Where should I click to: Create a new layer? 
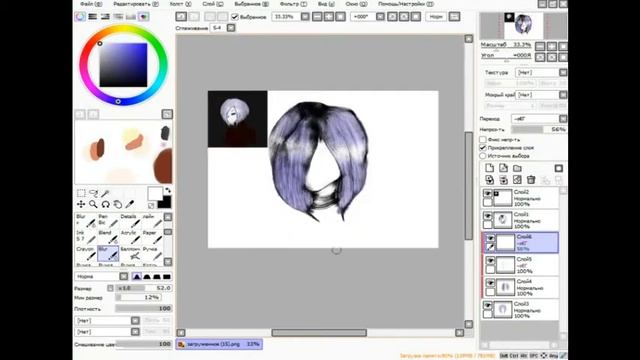point(489,168)
